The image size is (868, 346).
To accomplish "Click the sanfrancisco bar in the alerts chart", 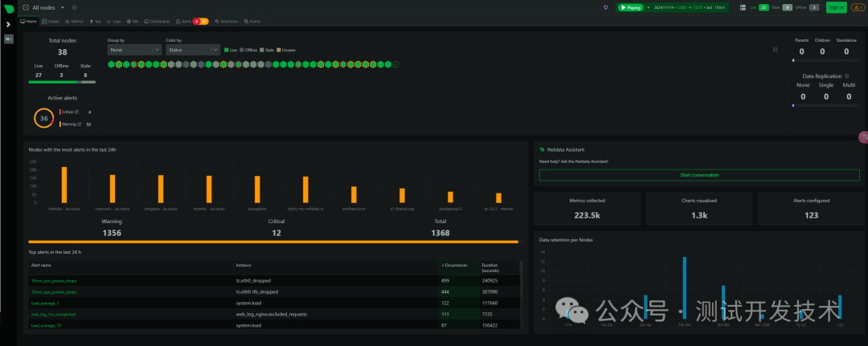I will pos(354,194).
